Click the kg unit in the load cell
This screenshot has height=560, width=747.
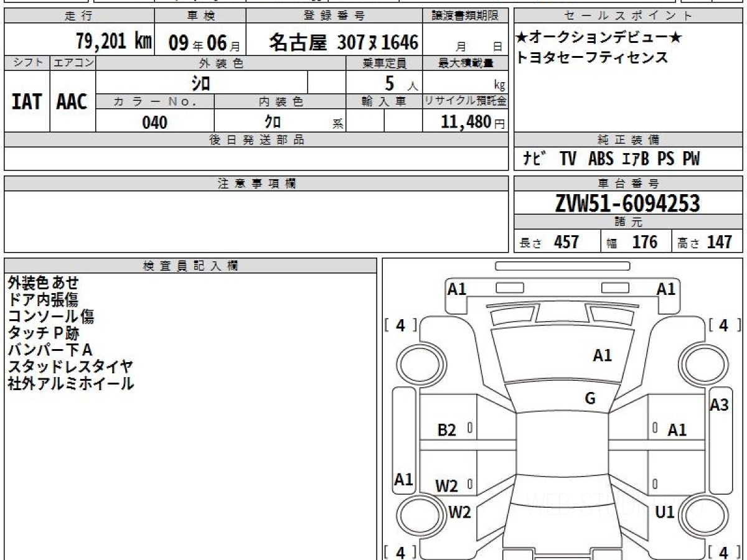pos(499,86)
